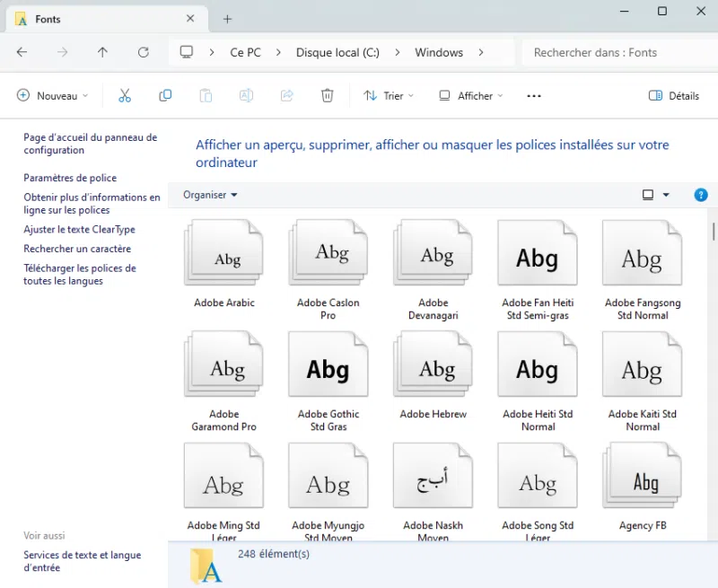Image resolution: width=718 pixels, height=588 pixels.
Task: Select the Cut (scissors) icon on the toolbar
Action: point(125,95)
